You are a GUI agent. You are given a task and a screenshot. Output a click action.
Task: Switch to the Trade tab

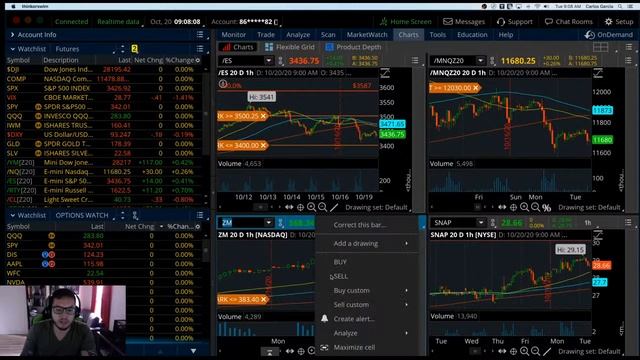click(x=266, y=35)
